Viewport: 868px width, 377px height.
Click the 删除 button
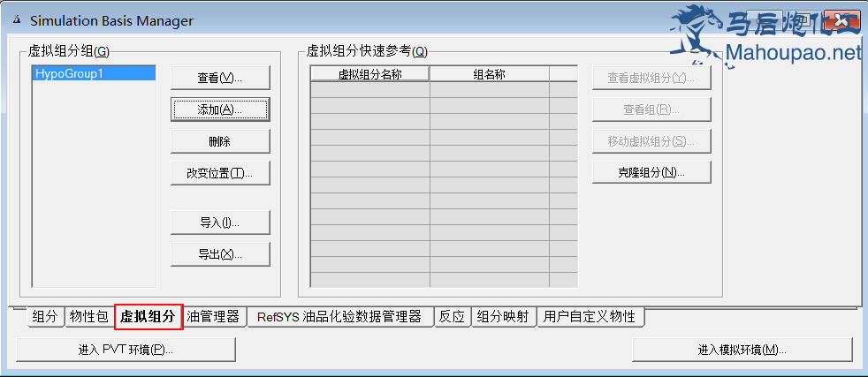pos(219,141)
